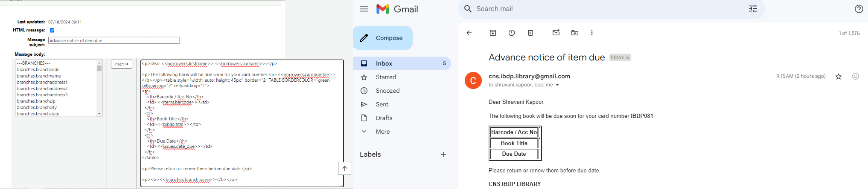Open the more options three-dot menu

point(591,33)
